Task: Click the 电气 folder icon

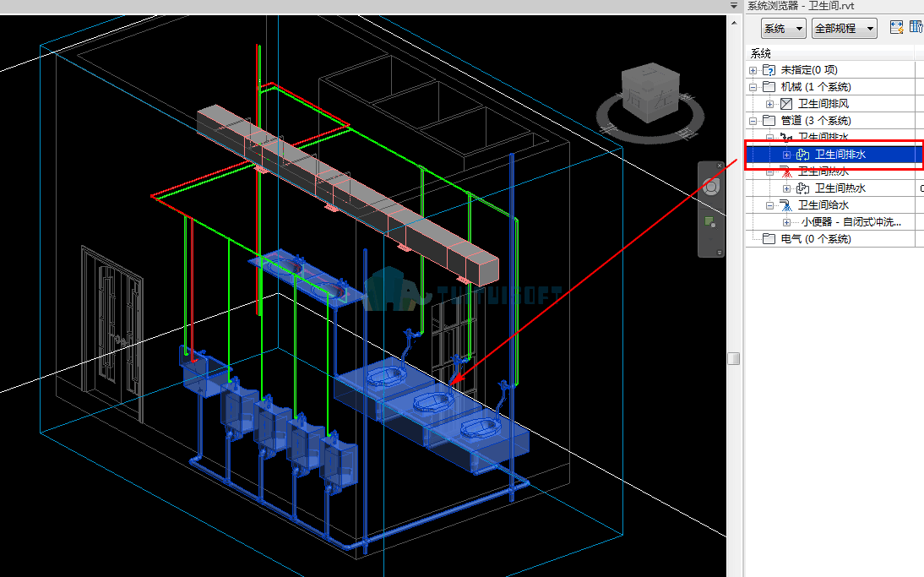Action: [769, 239]
